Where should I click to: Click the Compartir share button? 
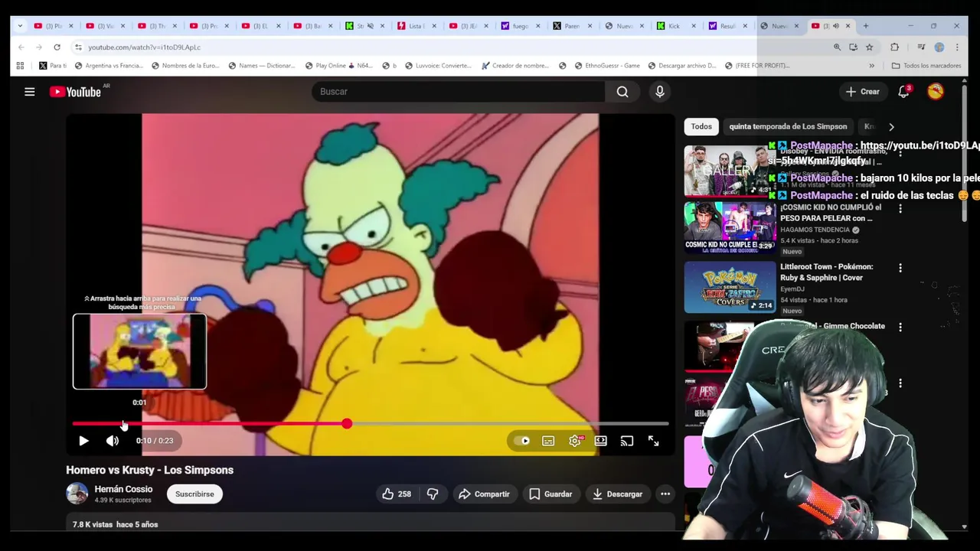tap(484, 494)
